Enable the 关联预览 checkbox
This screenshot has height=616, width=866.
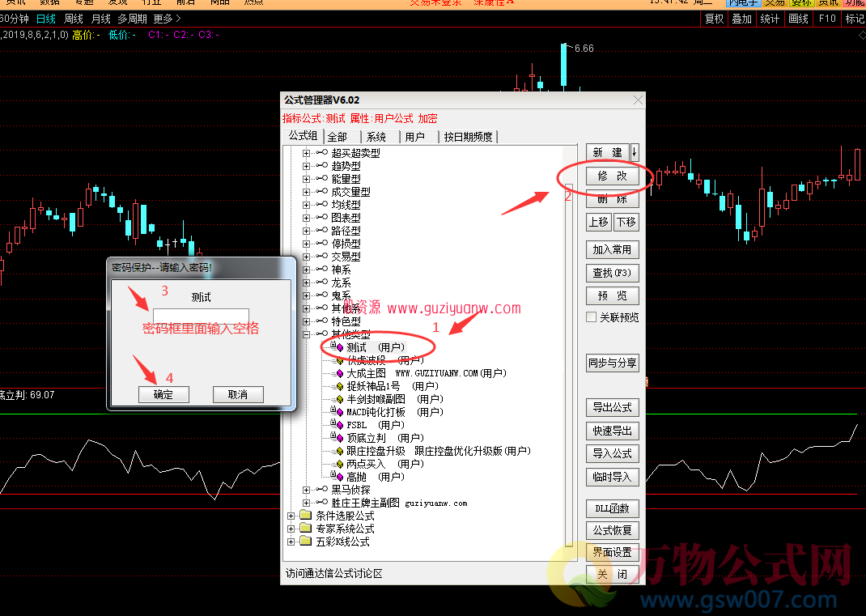coord(592,317)
